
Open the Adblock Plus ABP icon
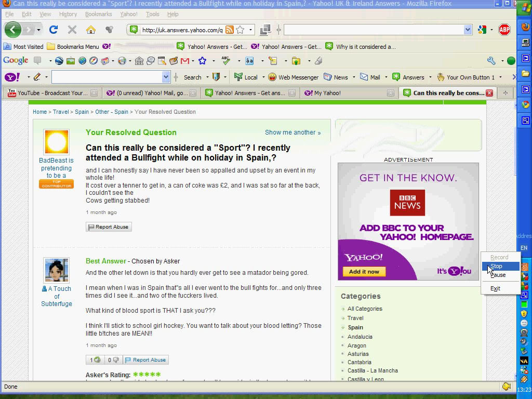[504, 30]
